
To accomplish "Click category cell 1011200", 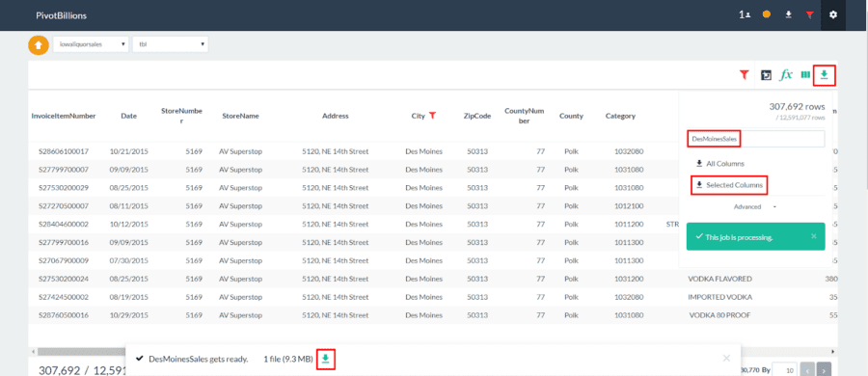I will [x=628, y=225].
